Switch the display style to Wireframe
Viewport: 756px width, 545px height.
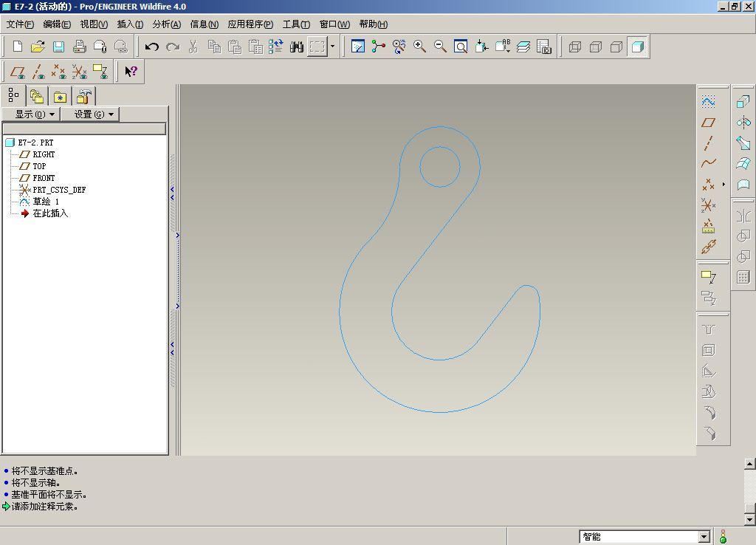click(x=574, y=47)
